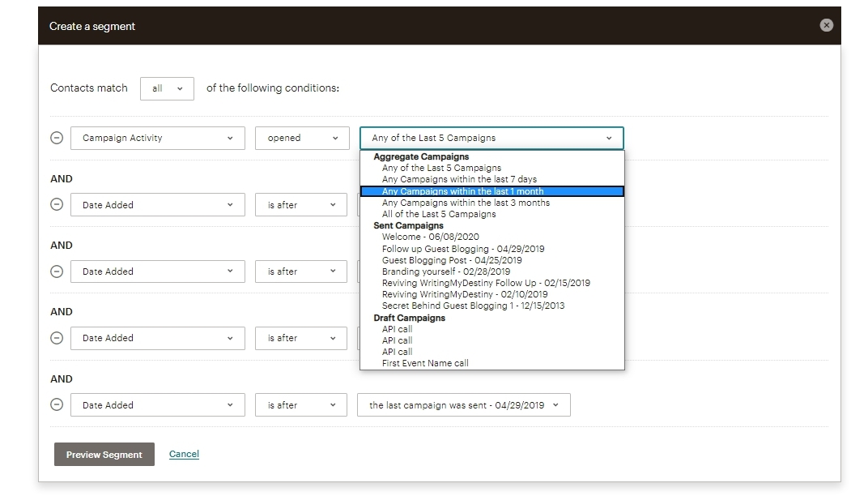Remove the last Date Added condition
868x496 pixels.
coord(57,404)
